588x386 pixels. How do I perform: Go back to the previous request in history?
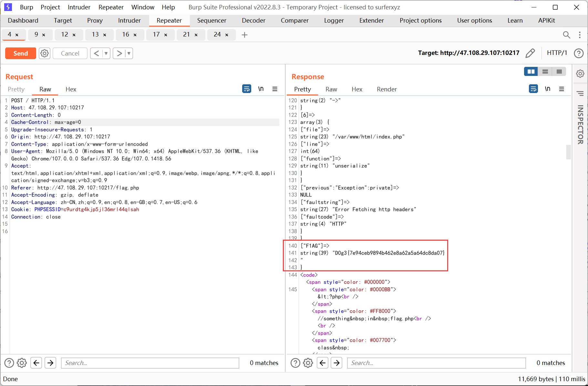tap(97, 53)
